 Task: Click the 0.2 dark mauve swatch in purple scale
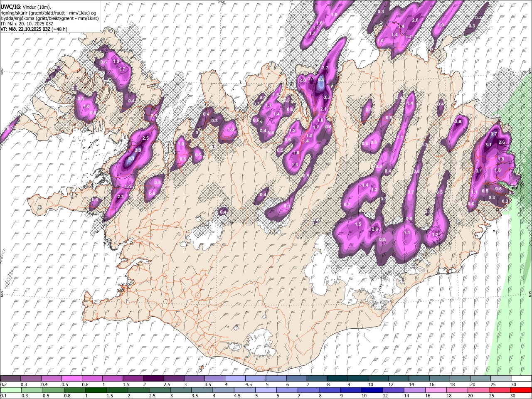10,379
